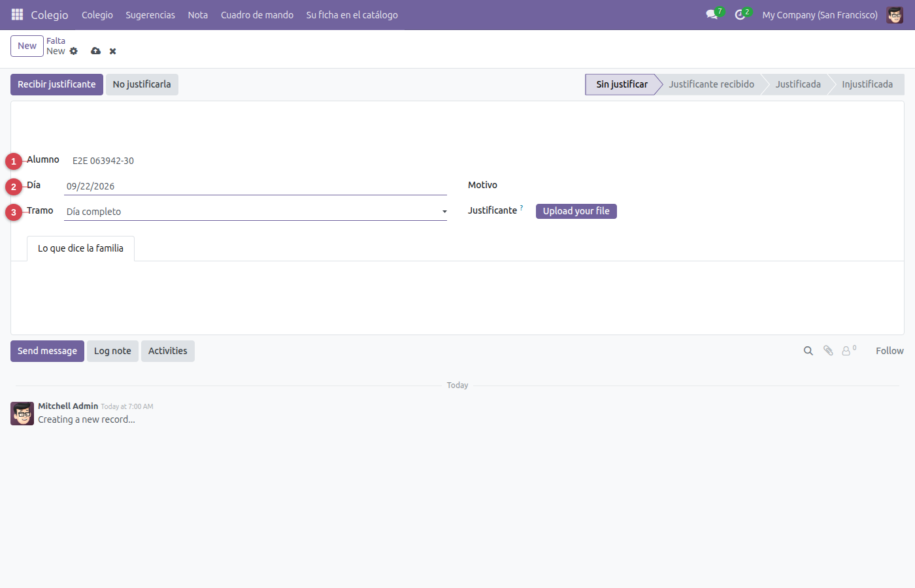The height and width of the screenshot is (588, 915).
Task: Open the Sugerencias menu
Action: click(x=150, y=14)
